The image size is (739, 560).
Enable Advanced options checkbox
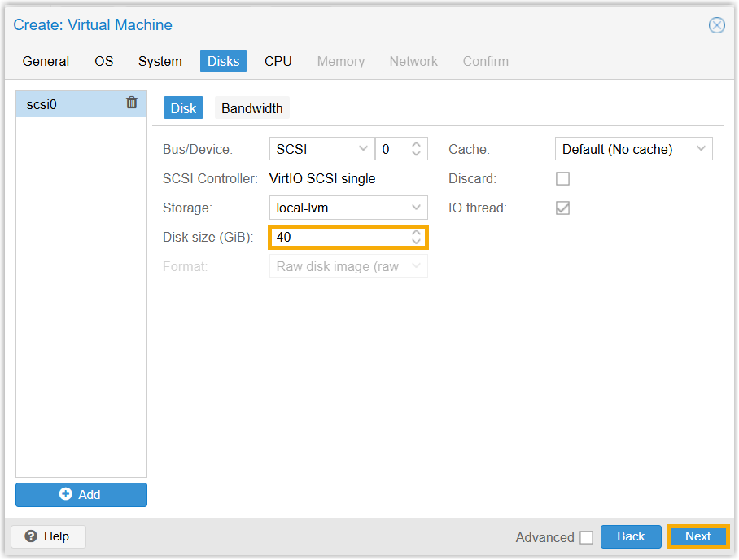(x=586, y=537)
